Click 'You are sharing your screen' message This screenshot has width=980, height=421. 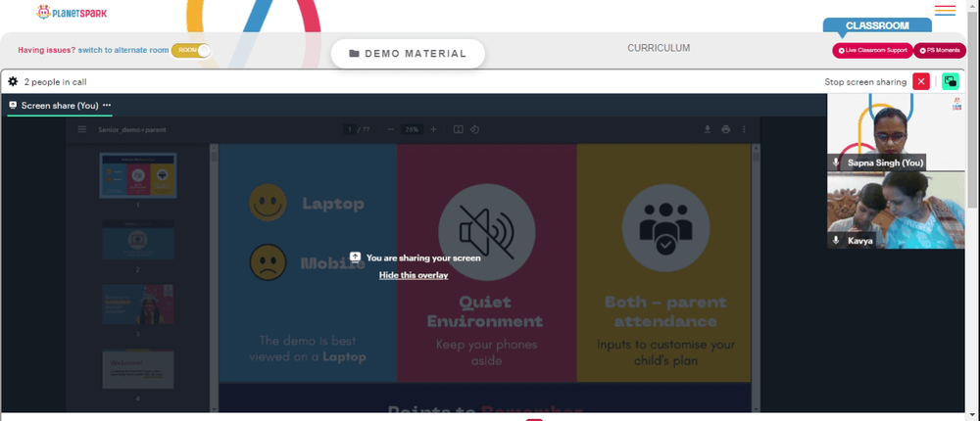pos(423,257)
